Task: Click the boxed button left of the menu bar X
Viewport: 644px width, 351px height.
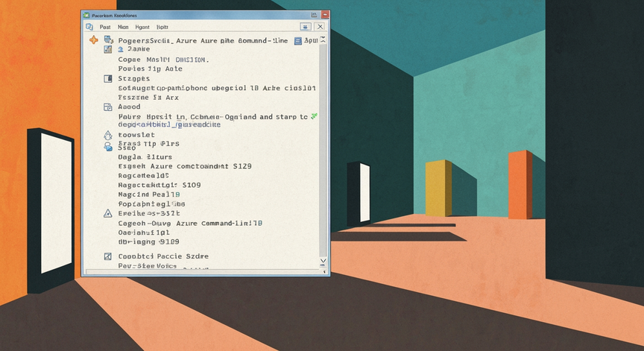Action: [305, 27]
